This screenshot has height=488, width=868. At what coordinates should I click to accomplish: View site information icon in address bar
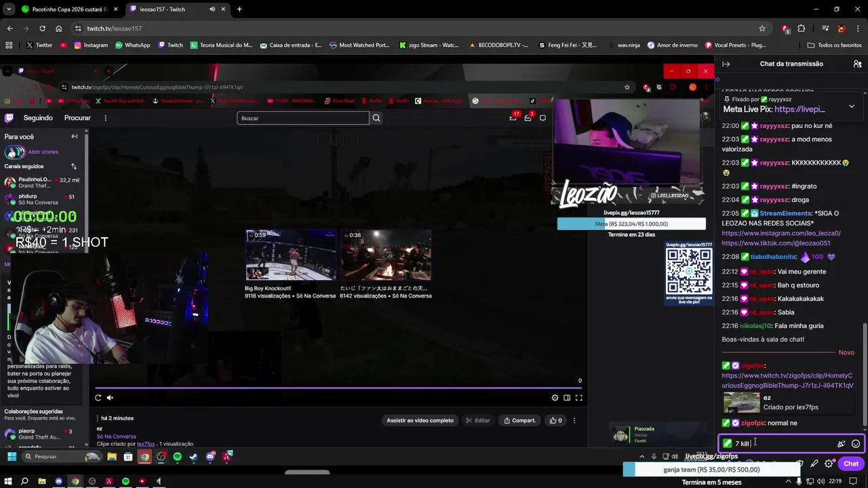(x=78, y=28)
